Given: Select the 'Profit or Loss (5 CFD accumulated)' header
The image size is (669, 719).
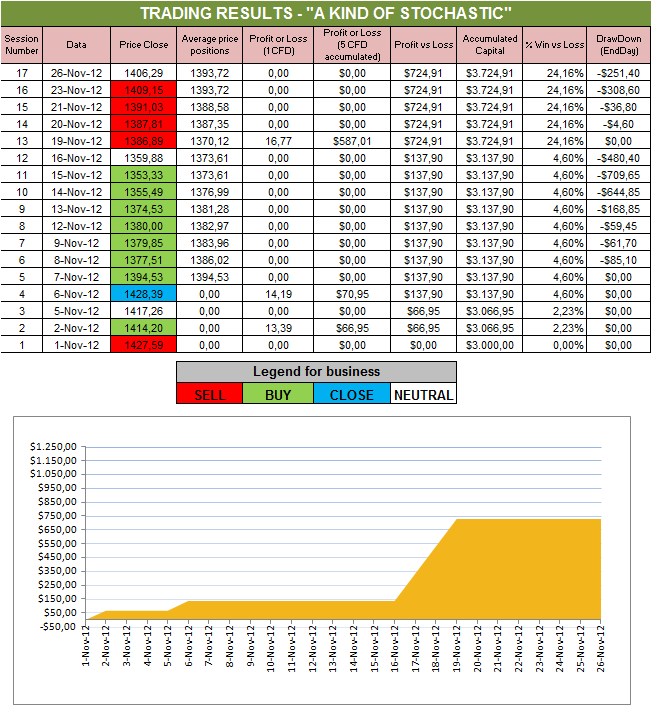Looking at the screenshot, I should (x=352, y=45).
